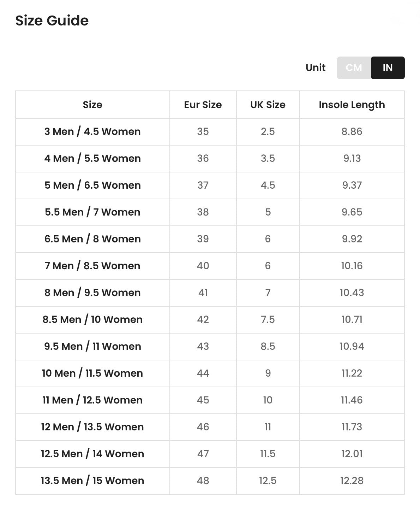
Task: Select the 5.5 Men / 7 Women row
Action: click(210, 212)
